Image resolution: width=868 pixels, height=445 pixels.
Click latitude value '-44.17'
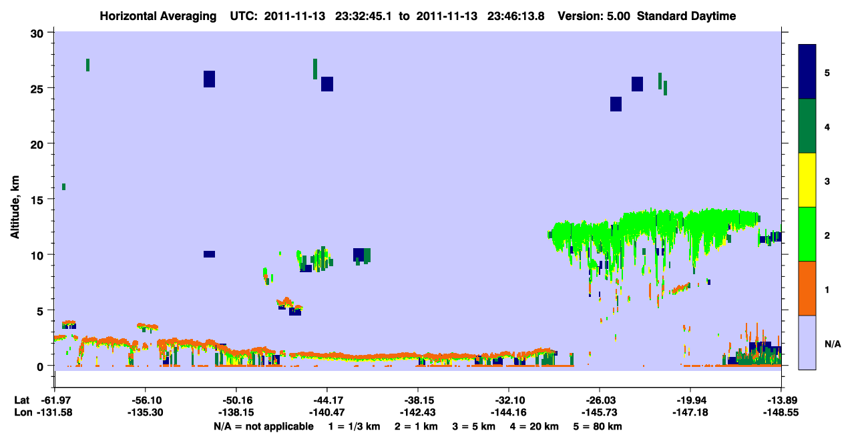pos(327,400)
